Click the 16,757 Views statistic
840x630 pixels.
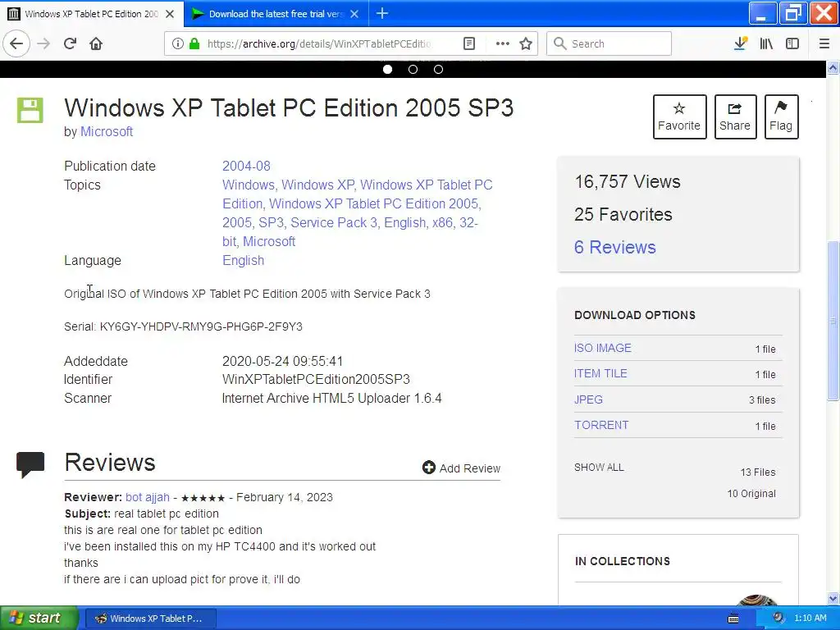tap(628, 181)
